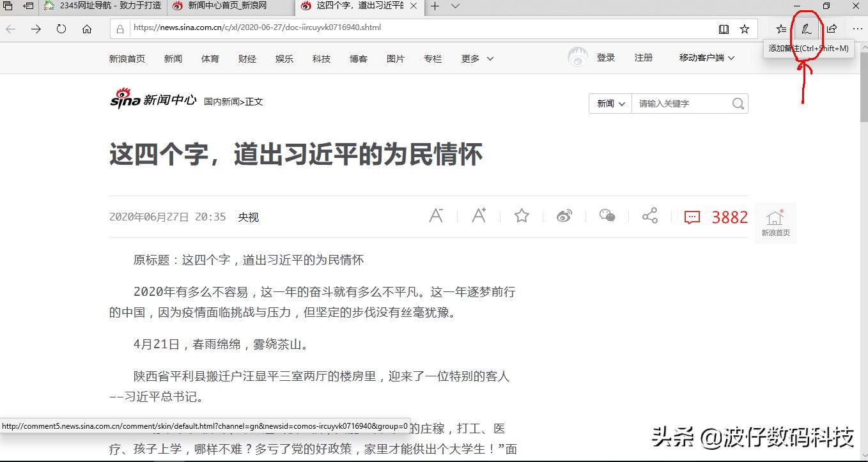
Task: Click the reading view icon in address bar
Action: [724, 28]
